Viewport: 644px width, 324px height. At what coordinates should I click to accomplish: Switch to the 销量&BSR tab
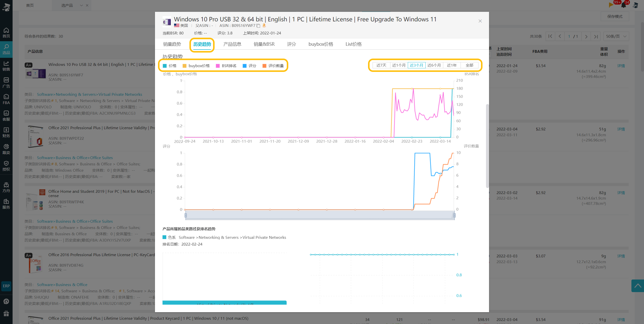[264, 44]
